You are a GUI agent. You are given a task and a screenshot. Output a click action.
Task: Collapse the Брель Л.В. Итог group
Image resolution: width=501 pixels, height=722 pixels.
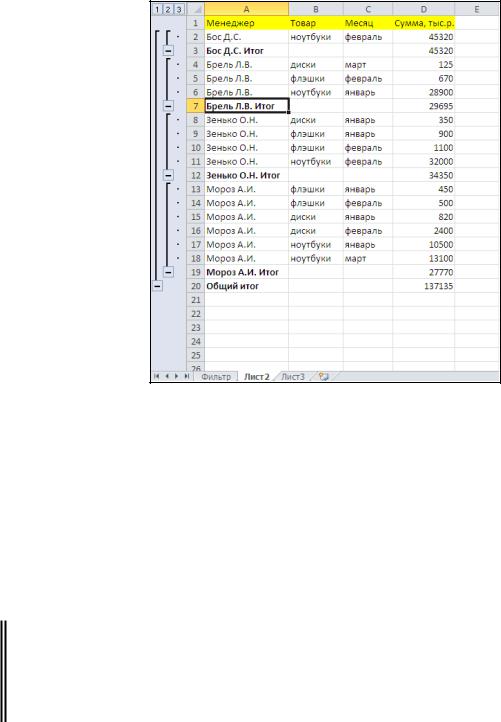[168, 106]
